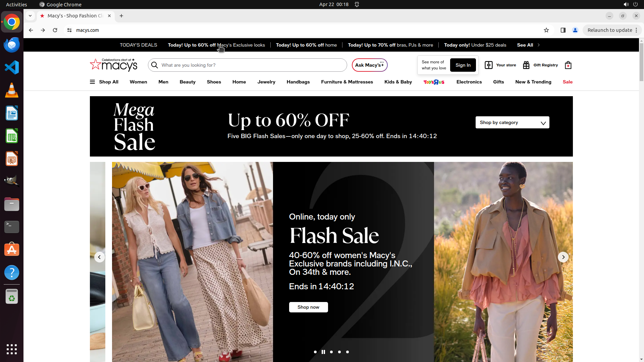Advance carousel with next arrow

(563, 257)
